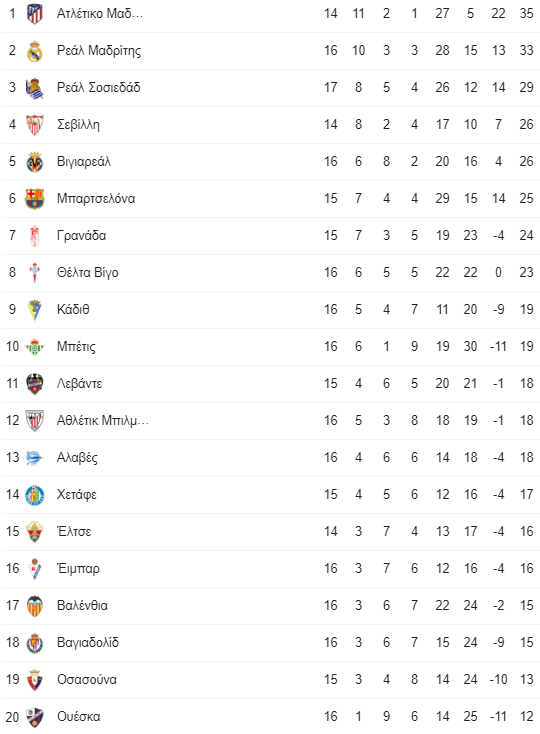Click the Atlético Madrid club crest
Image resolution: width=540 pixels, height=734 pixels.
tap(35, 14)
